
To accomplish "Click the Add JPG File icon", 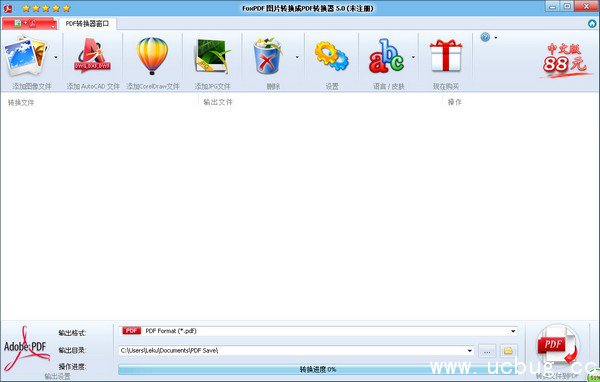I will (212, 56).
